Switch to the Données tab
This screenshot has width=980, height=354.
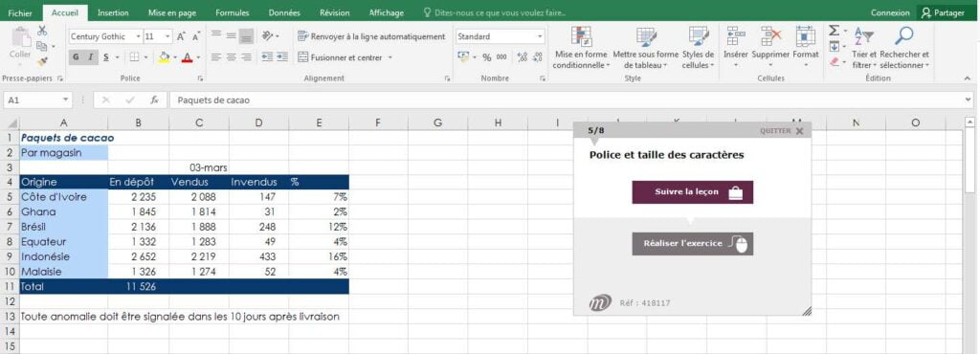click(x=284, y=12)
